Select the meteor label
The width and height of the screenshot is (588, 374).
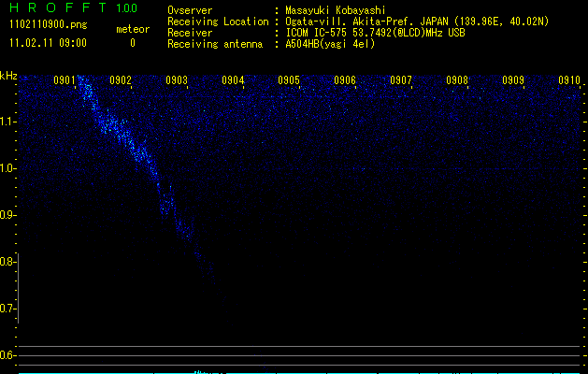[x=133, y=29]
